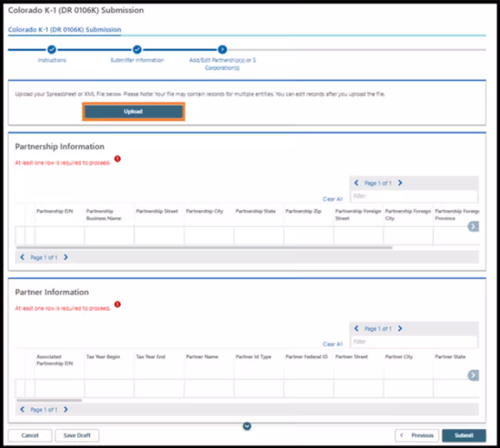The image size is (500, 448).
Task: Sort by Partner Name column header
Action: (x=202, y=356)
